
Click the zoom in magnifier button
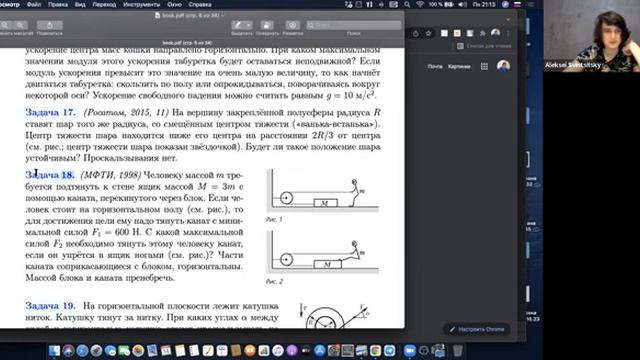point(20,25)
